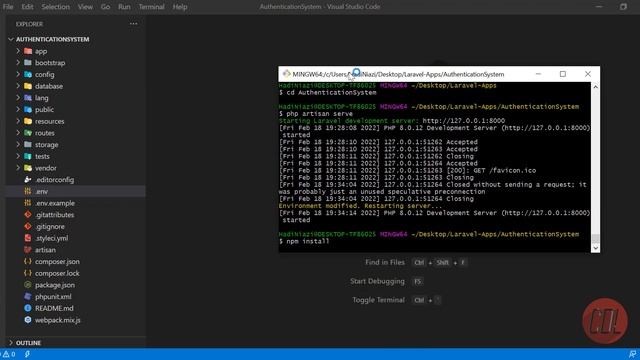Open the View menu
The width and height of the screenshot is (640, 360).
point(85,7)
